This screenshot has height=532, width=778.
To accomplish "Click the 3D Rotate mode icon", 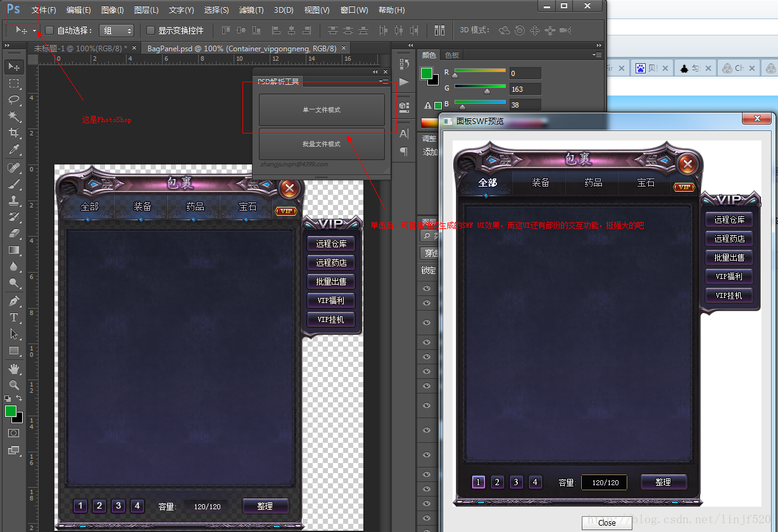I will (505, 30).
